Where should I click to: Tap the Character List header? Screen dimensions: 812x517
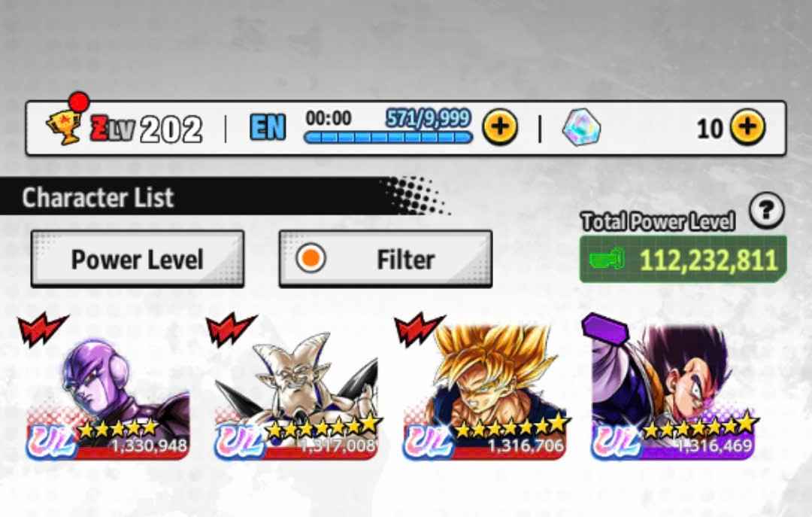pyautogui.click(x=97, y=197)
